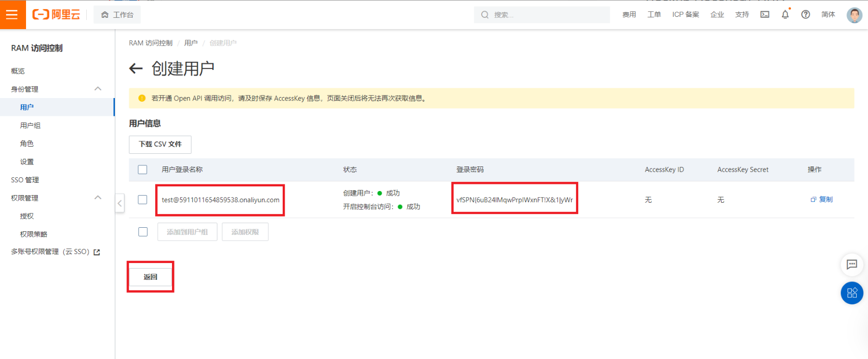This screenshot has width=868, height=359.
Task: Toggle the select-all checkbox in table header
Action: coord(143,170)
